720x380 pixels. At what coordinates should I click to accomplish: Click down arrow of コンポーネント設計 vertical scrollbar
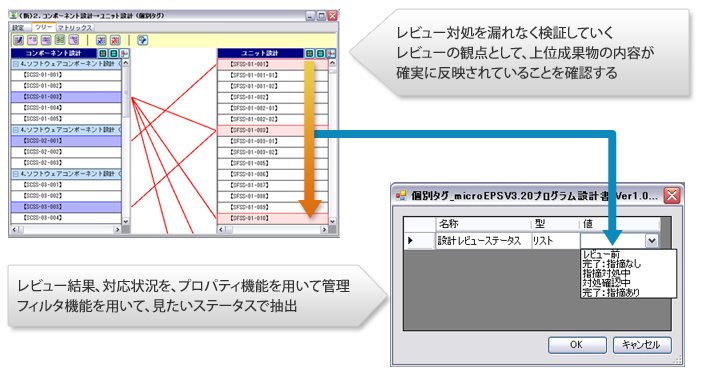[x=126, y=221]
